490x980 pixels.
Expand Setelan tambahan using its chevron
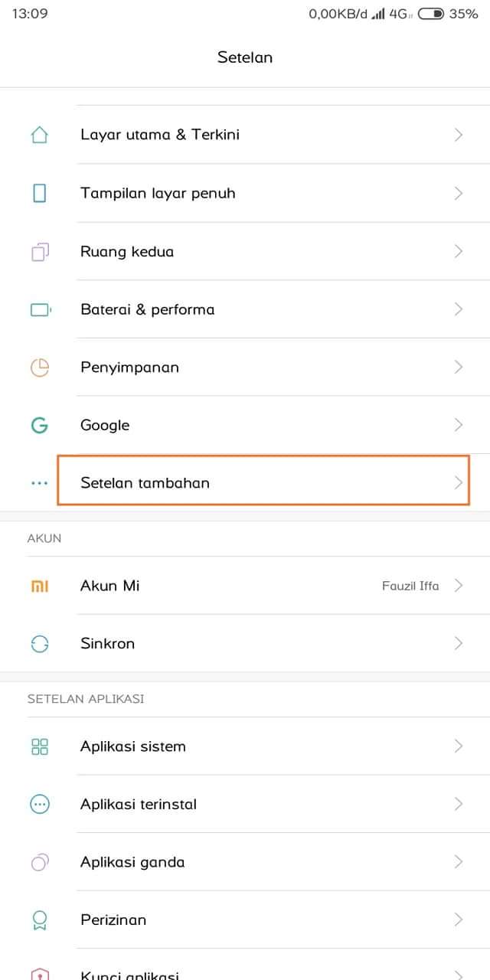tap(459, 483)
